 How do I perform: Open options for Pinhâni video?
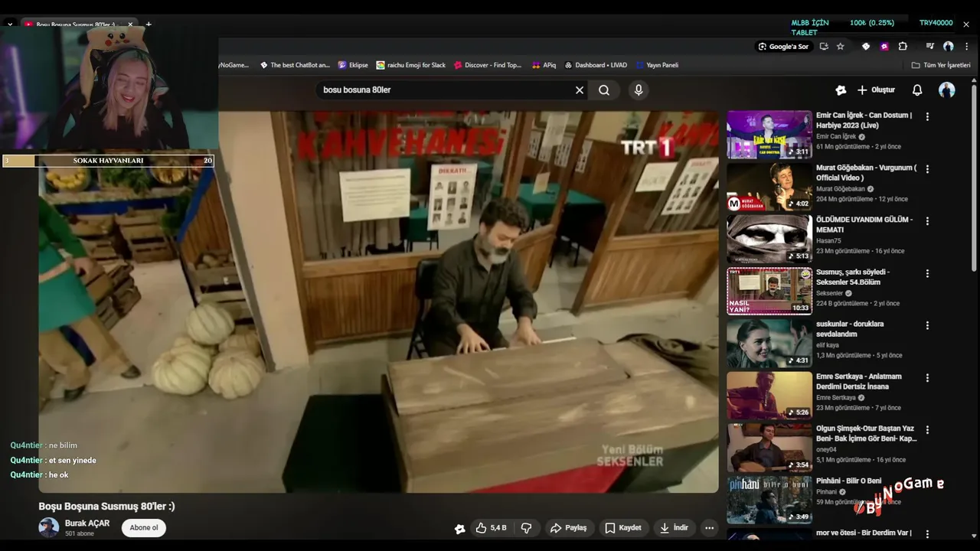pyautogui.click(x=927, y=481)
